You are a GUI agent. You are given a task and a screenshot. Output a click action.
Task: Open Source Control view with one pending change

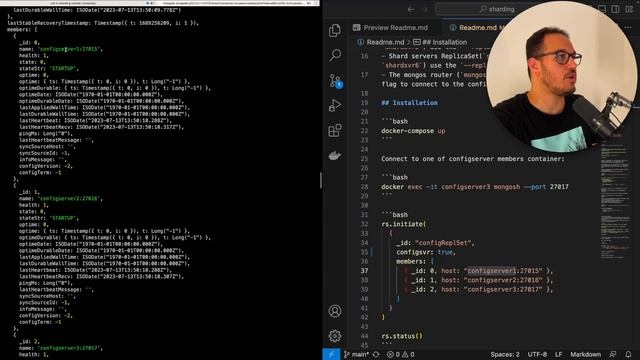[336, 80]
